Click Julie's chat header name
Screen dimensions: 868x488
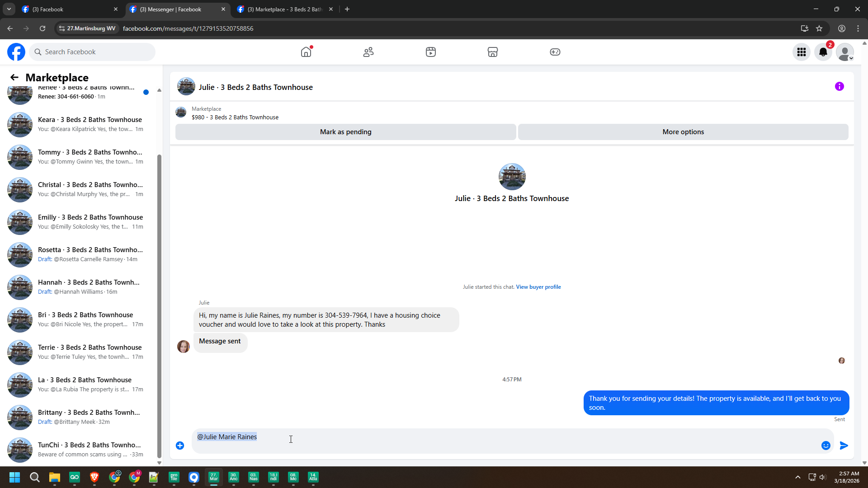click(x=256, y=87)
